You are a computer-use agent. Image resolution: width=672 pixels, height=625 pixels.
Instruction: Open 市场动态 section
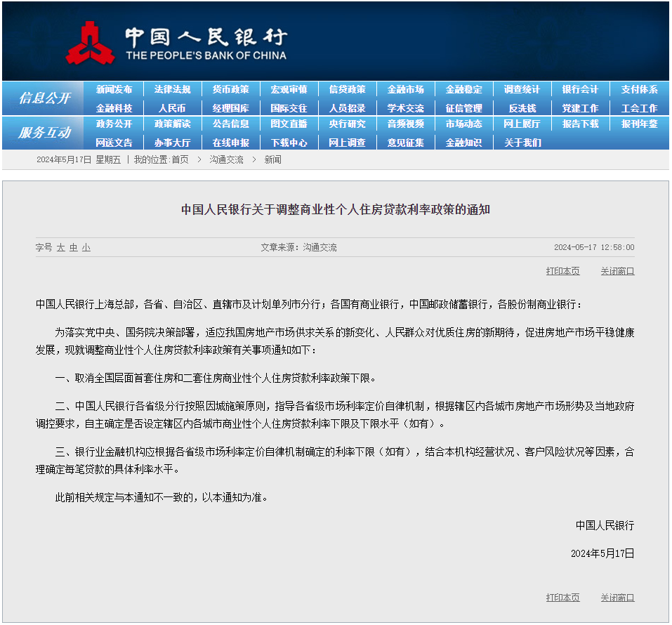pyautogui.click(x=463, y=124)
